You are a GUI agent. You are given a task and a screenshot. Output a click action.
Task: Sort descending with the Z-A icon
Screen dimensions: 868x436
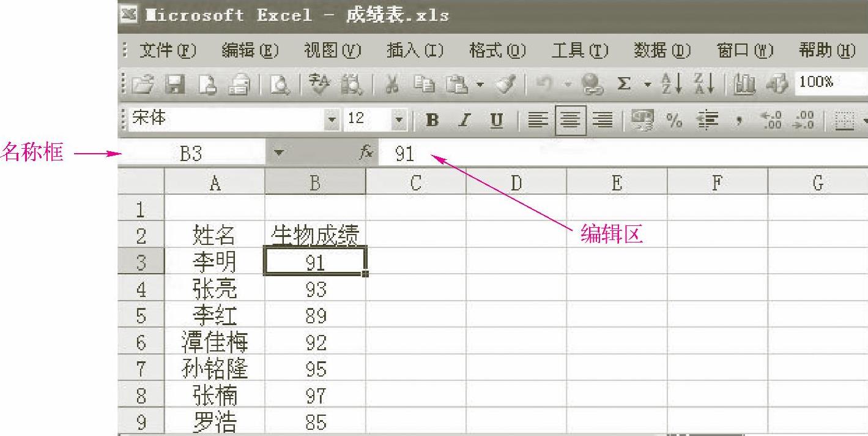tap(703, 83)
